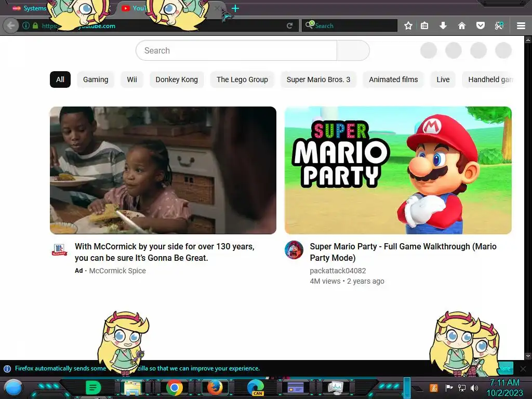Open a new tab with plus icon
The image size is (532, 399).
[x=235, y=8]
